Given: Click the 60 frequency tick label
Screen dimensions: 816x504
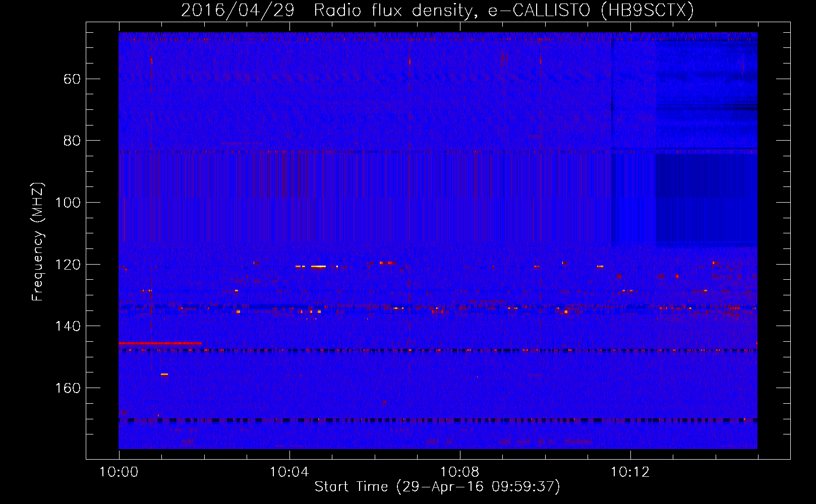Looking at the screenshot, I should pyautogui.click(x=72, y=79).
